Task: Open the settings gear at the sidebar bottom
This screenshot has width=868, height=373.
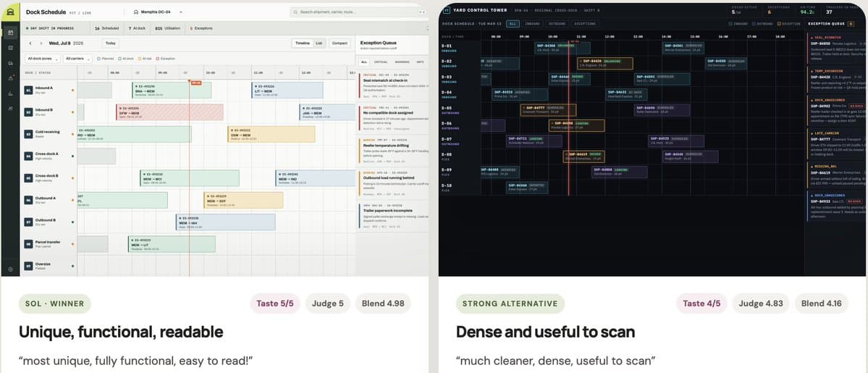Action: (x=11, y=269)
